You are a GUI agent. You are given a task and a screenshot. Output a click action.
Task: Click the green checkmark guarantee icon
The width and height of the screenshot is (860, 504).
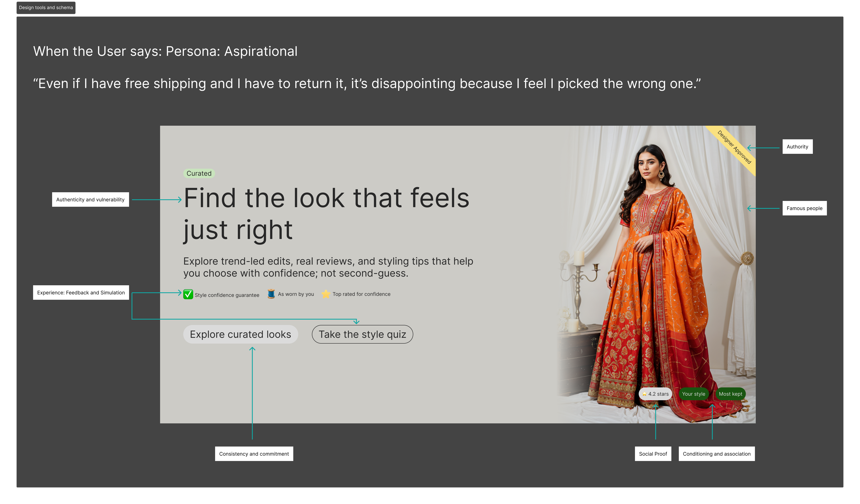point(188,294)
